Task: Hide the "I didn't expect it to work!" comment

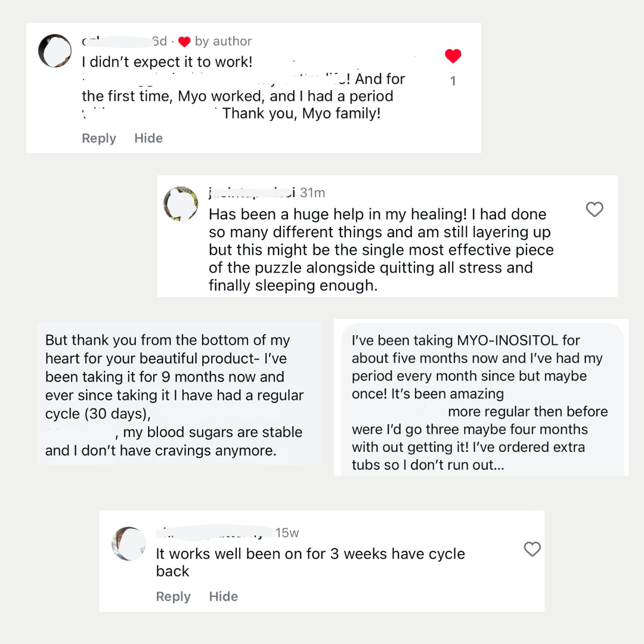Action: point(148,138)
